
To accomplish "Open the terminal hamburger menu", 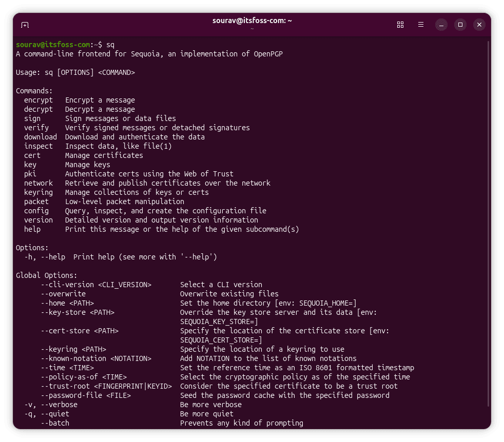I will 421,25.
